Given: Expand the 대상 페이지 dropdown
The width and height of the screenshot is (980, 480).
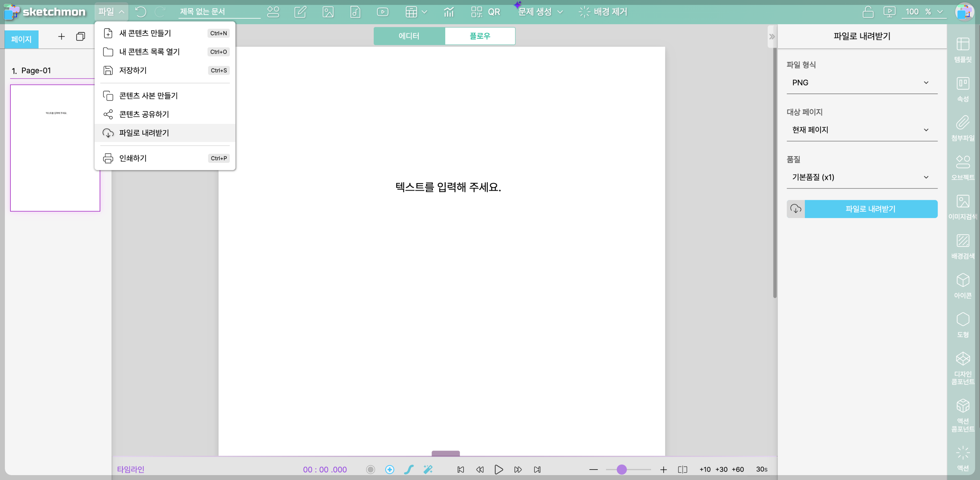Looking at the screenshot, I should [x=861, y=130].
